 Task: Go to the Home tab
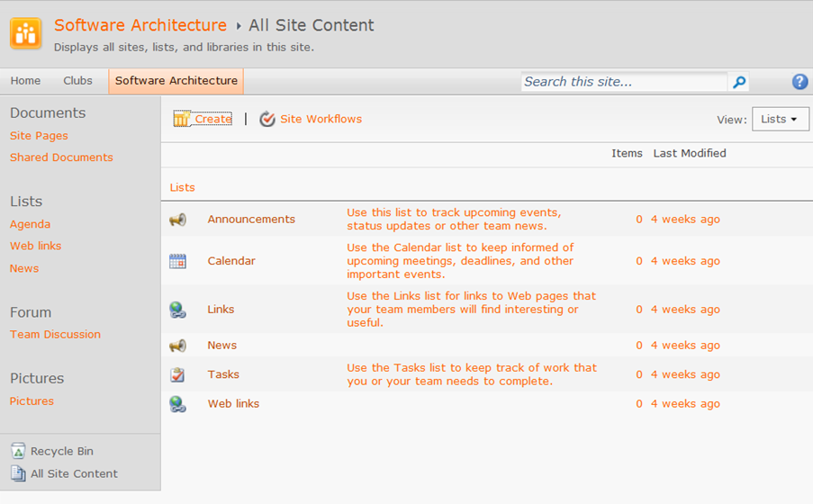click(x=25, y=81)
